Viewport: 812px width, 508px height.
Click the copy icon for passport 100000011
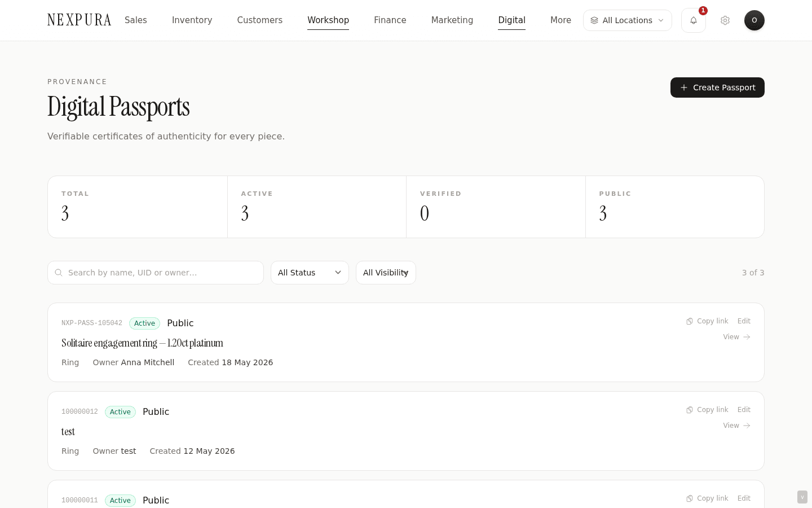click(690, 498)
